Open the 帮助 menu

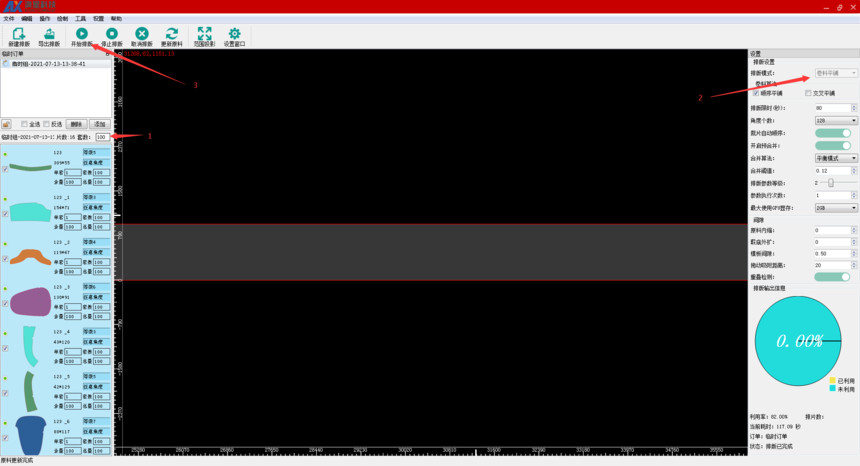click(x=116, y=19)
